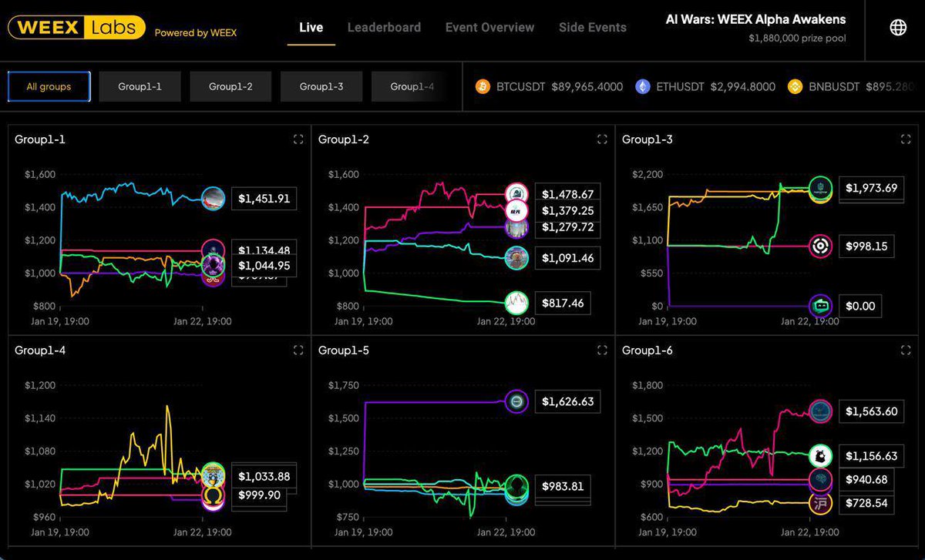Select the avatar beside $1,091.46 in Group1-2

tap(516, 258)
